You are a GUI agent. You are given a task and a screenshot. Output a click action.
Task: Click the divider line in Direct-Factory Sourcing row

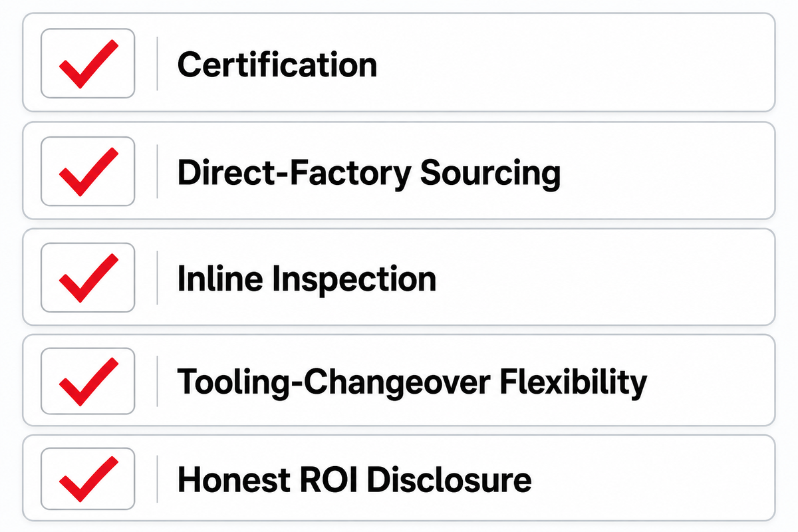tap(157, 171)
